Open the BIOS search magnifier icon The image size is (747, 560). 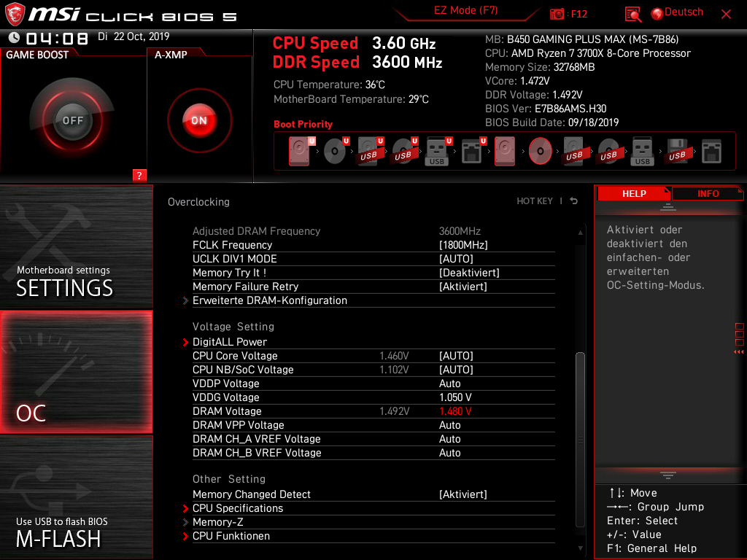click(632, 14)
